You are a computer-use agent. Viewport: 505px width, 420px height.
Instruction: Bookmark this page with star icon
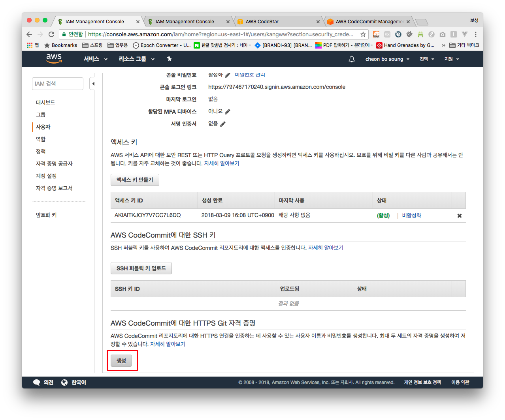363,34
